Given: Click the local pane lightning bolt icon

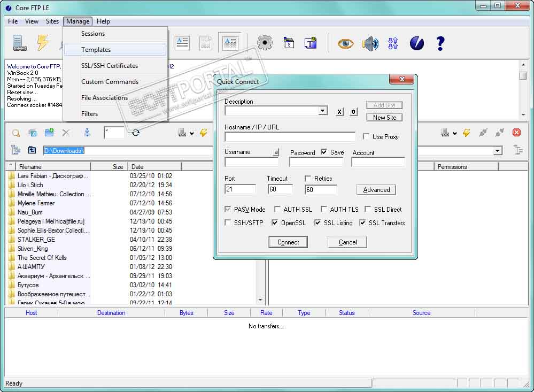Looking at the screenshot, I should pos(204,133).
